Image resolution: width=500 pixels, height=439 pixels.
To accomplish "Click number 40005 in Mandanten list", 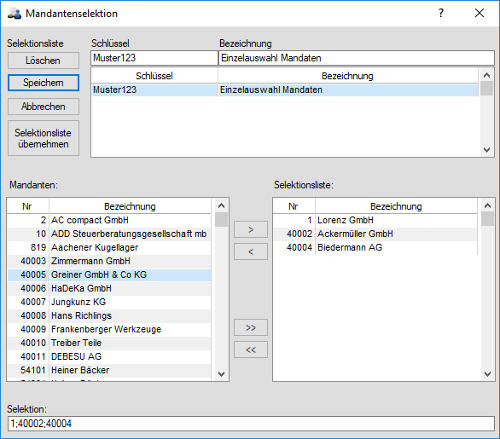I will click(33, 275).
